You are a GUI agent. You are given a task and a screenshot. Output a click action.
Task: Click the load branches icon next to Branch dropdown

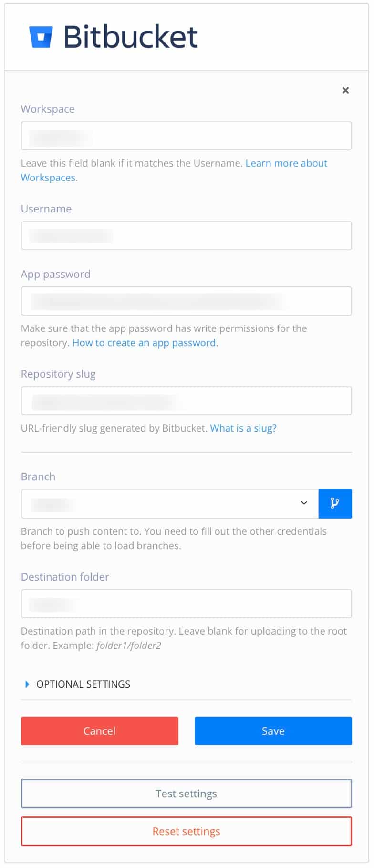(x=335, y=503)
